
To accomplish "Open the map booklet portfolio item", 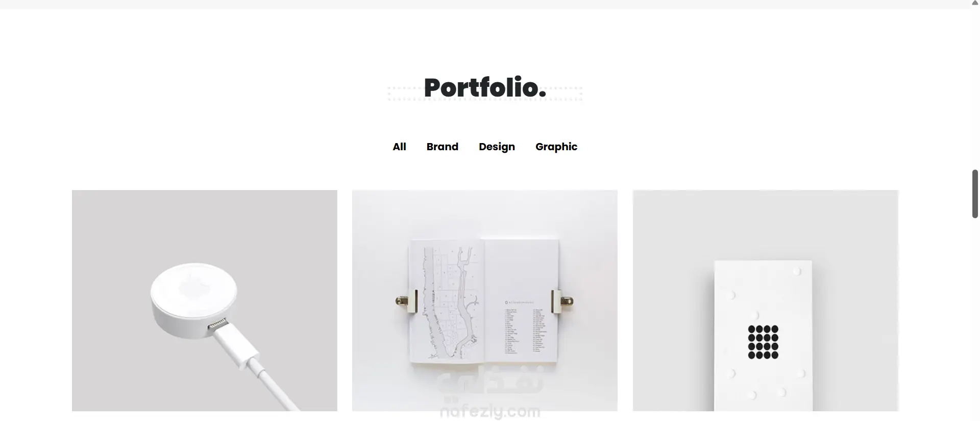I will click(x=485, y=300).
